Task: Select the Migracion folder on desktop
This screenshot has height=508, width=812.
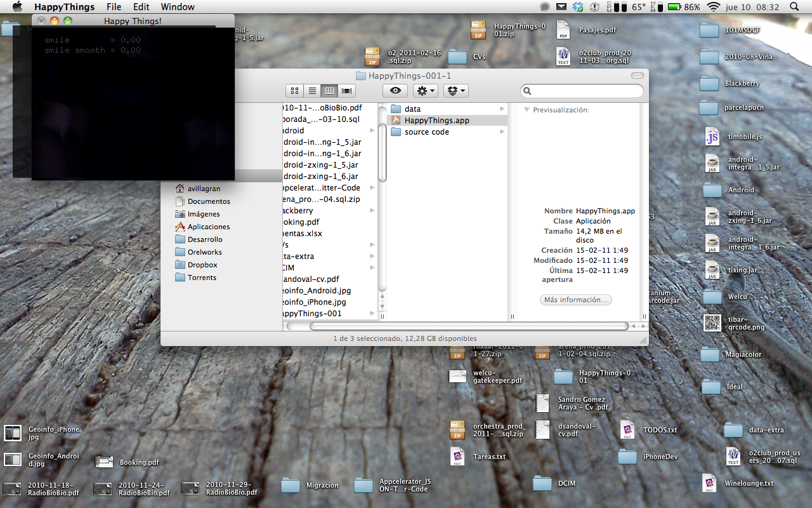Action: pos(310,485)
